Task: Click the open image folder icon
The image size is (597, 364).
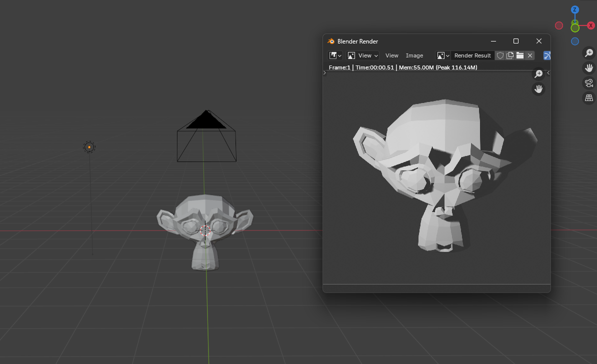Action: (520, 55)
